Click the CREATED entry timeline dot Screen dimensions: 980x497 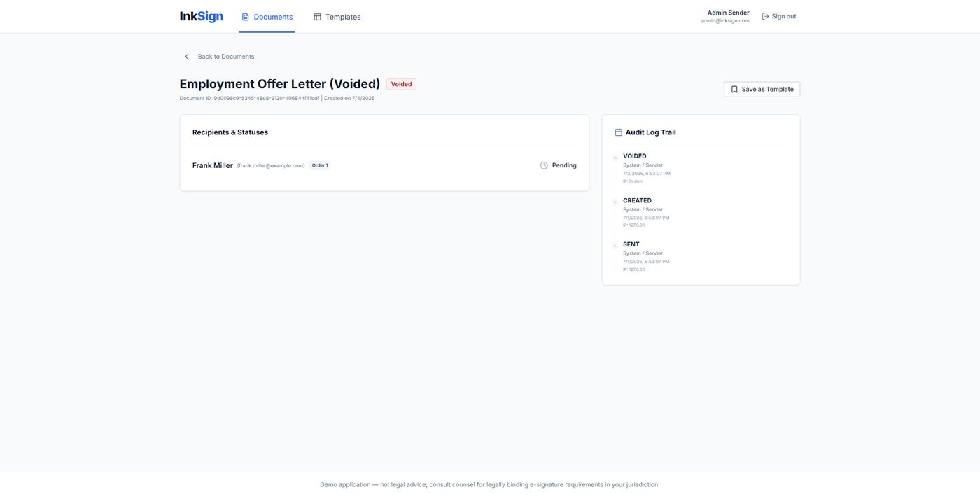pos(615,202)
